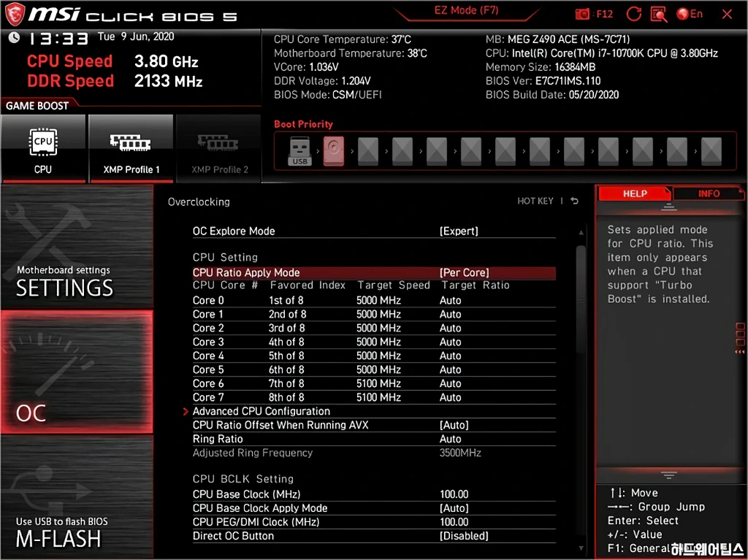
Task: Click the GAME BOOST label
Action: [x=37, y=105]
